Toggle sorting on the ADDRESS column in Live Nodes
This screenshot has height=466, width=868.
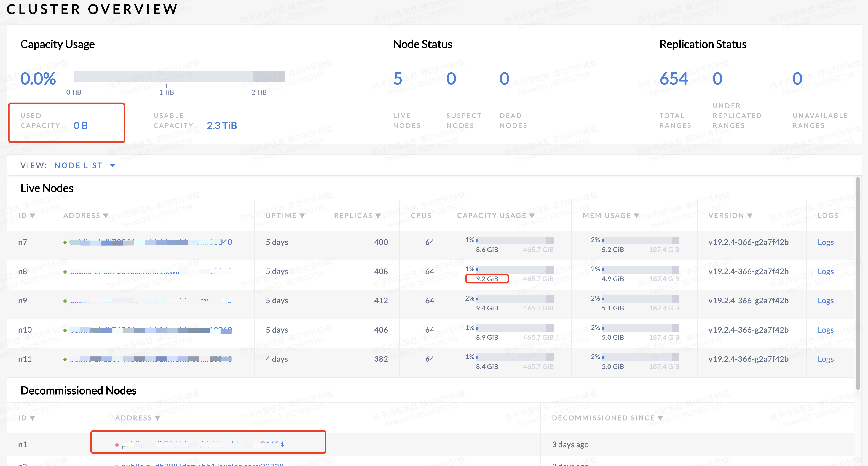(106, 215)
